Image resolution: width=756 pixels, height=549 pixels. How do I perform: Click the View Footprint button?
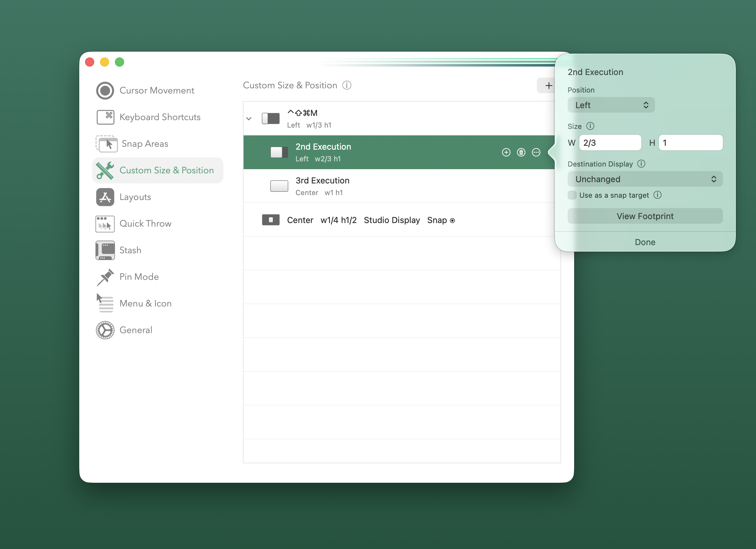coord(645,216)
